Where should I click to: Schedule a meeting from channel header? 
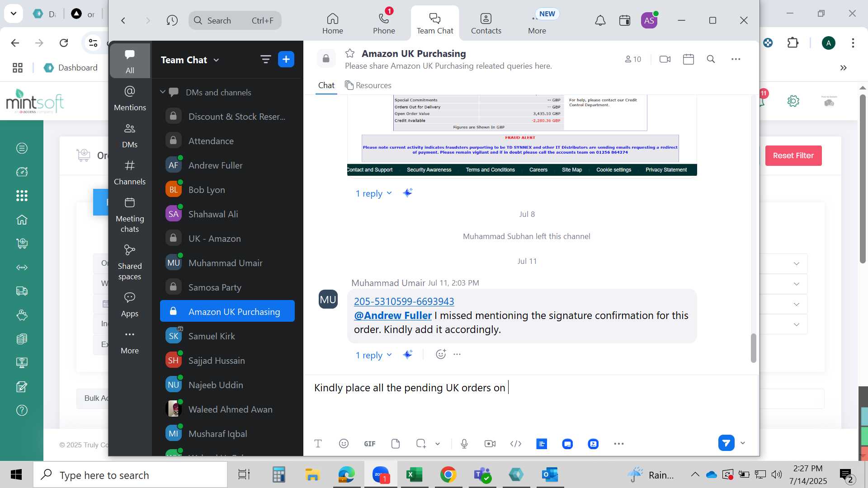tap(689, 59)
